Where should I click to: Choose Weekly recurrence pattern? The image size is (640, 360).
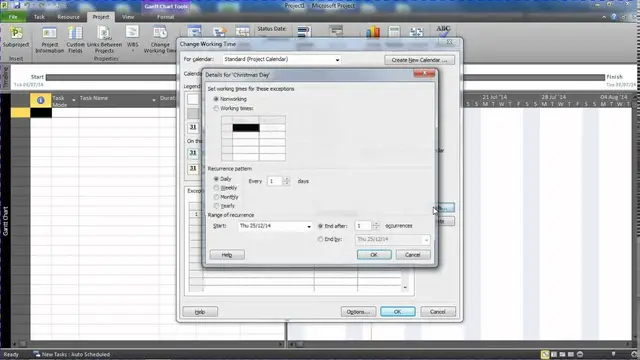click(216, 188)
